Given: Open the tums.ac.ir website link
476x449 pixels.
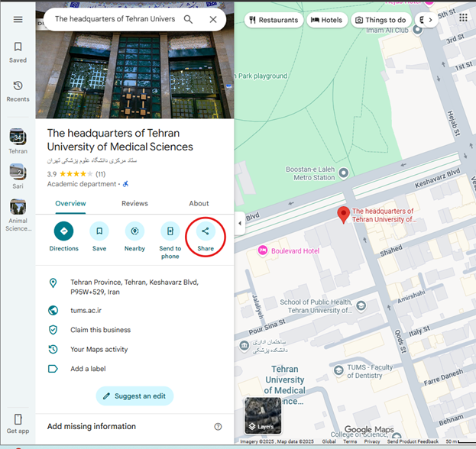Looking at the screenshot, I should (86, 311).
